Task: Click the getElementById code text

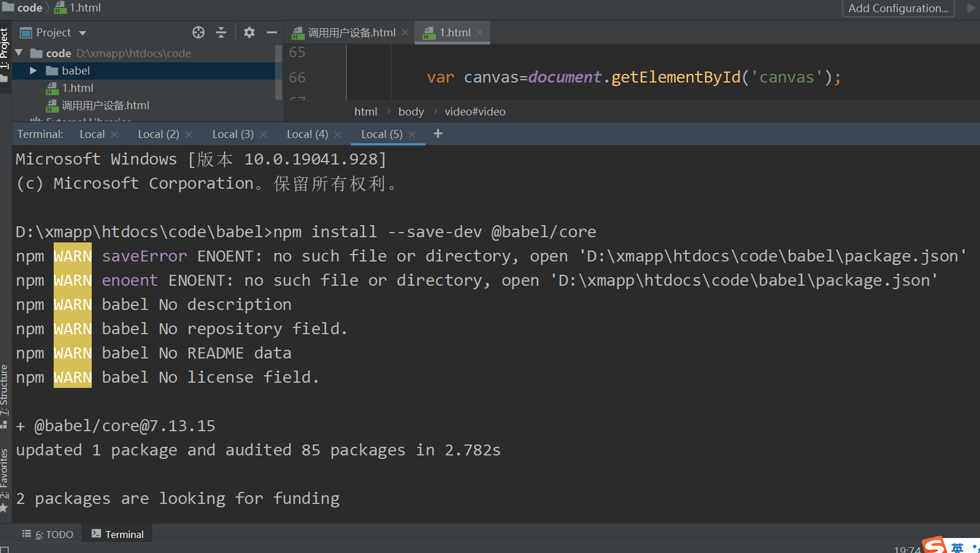Action: pos(675,77)
